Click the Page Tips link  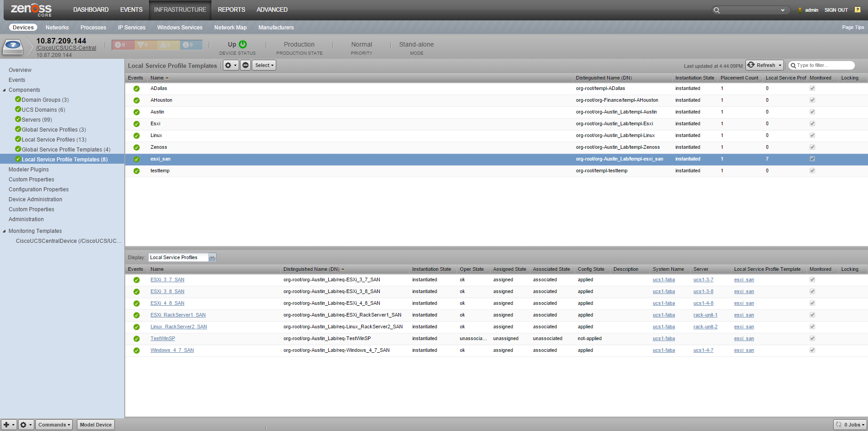(x=853, y=27)
